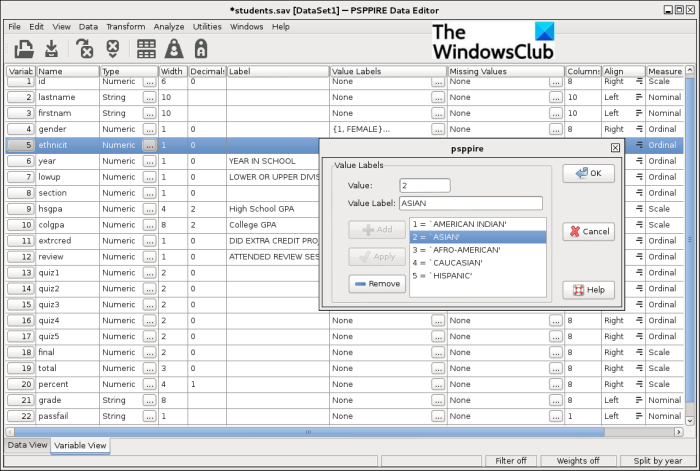Viewport: 700px width, 471px height.
Task: Select the AFRO-AMERICAN label entry
Action: [478, 250]
